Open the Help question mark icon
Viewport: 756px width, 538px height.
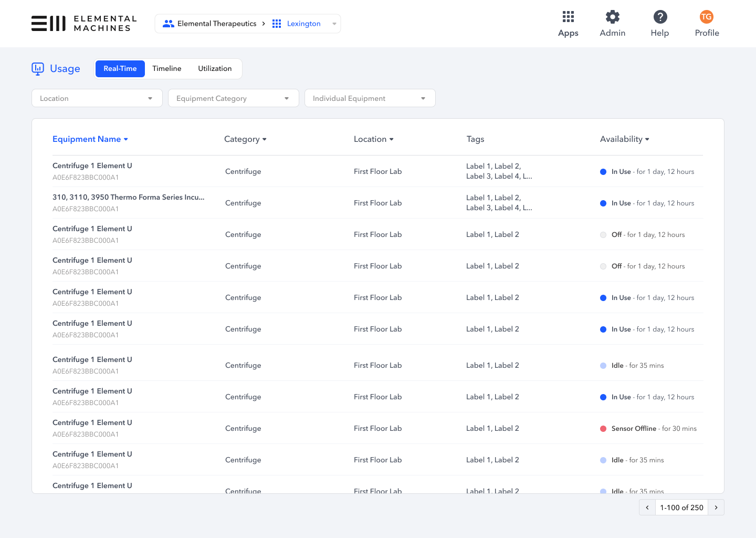[660, 17]
